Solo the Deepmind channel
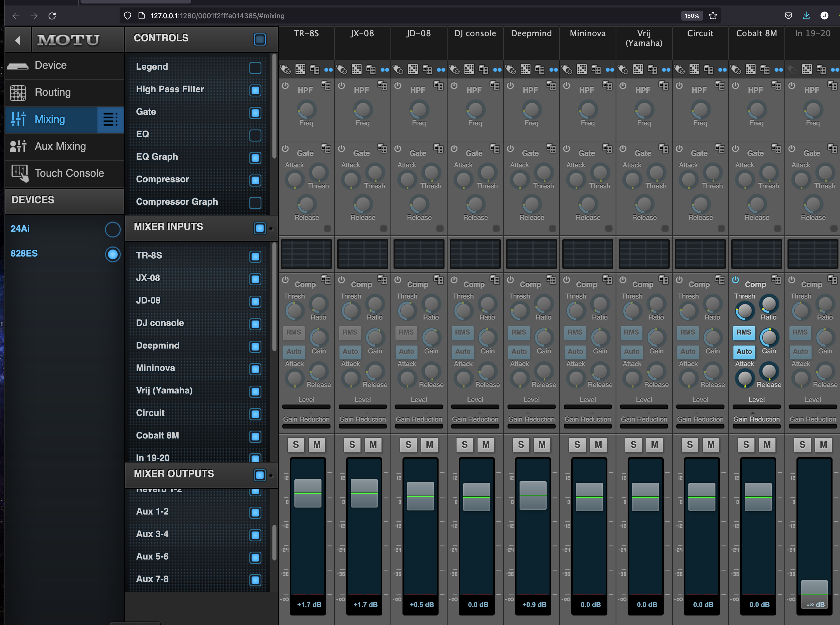The image size is (840, 625). click(x=521, y=445)
